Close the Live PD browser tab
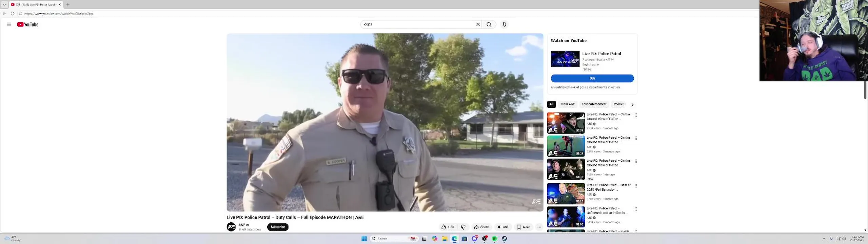This screenshot has height=244, width=868. (x=60, y=4)
